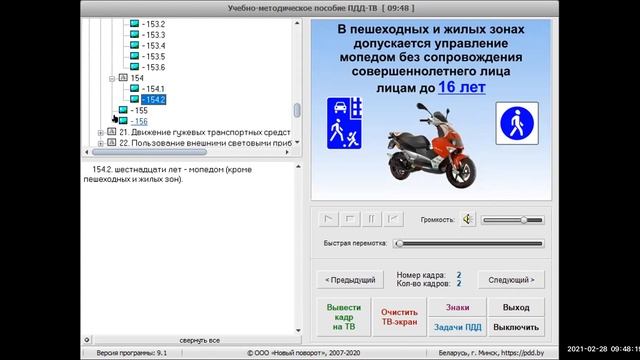This screenshot has height=360, width=640.
Task: Click the tree horizontal scroll left arrow
Action: (87, 152)
